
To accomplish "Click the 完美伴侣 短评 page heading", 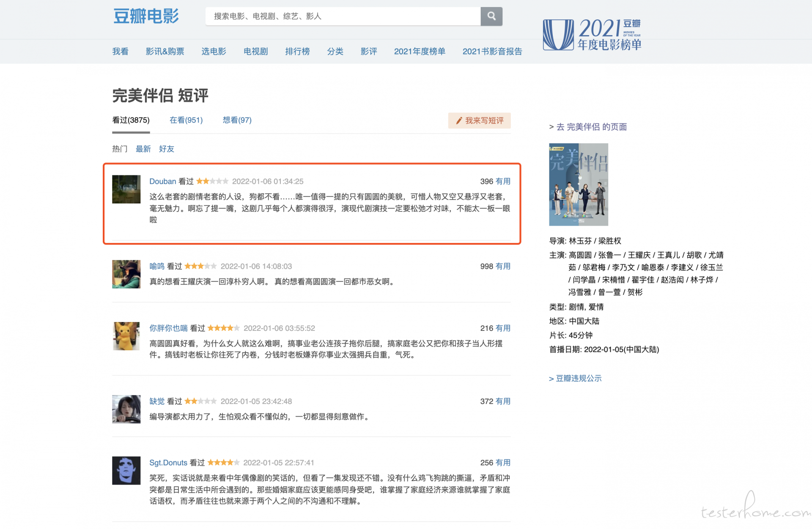I will tap(160, 95).
